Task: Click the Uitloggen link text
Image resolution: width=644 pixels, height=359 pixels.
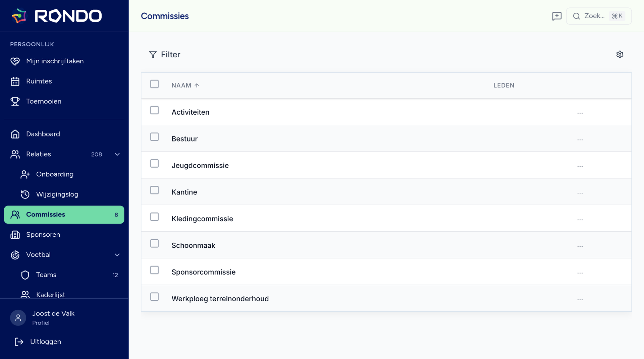Action: pos(46,342)
